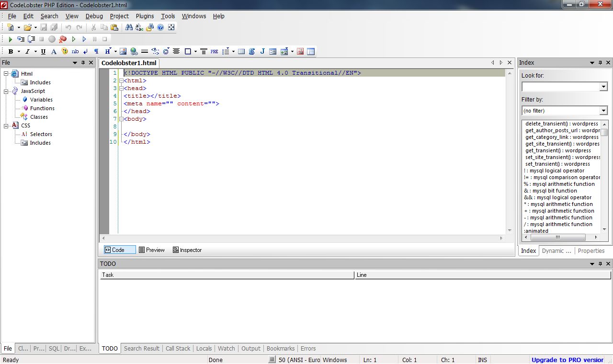Screen dimensions: 613x364
Task: Click the Task column header
Action: (x=227, y=275)
